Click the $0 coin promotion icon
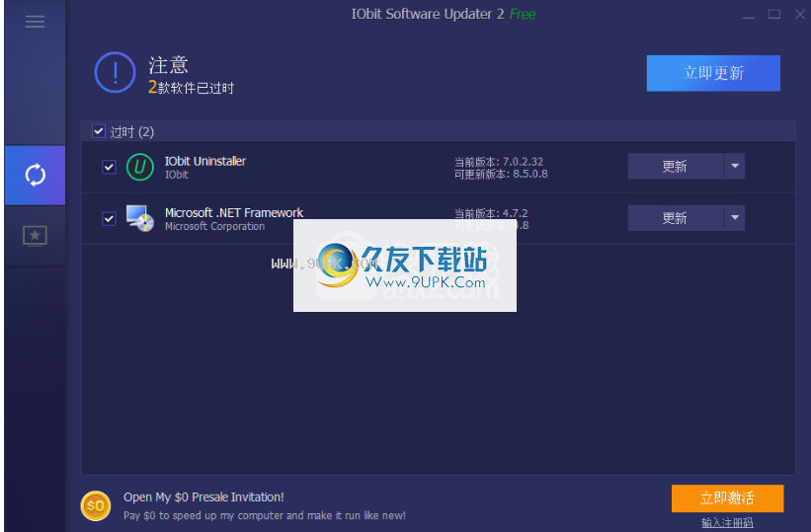The height and width of the screenshot is (532, 811). (96, 505)
